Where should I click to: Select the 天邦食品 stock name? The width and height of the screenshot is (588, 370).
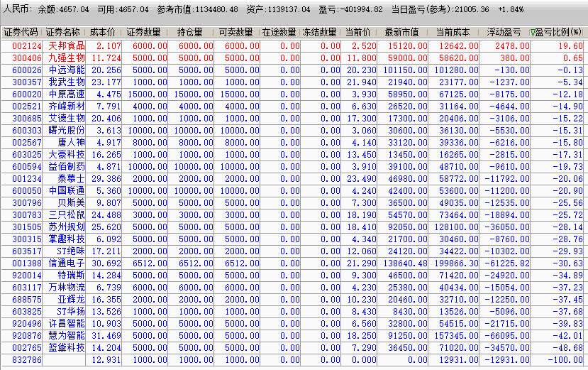coord(67,46)
